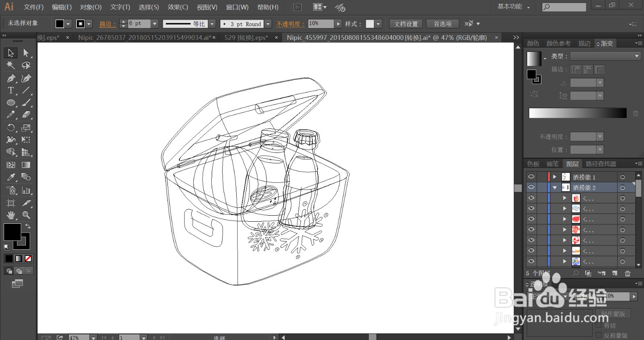Click the opacity 10% input field
This screenshot has height=340, width=644.
click(321, 24)
